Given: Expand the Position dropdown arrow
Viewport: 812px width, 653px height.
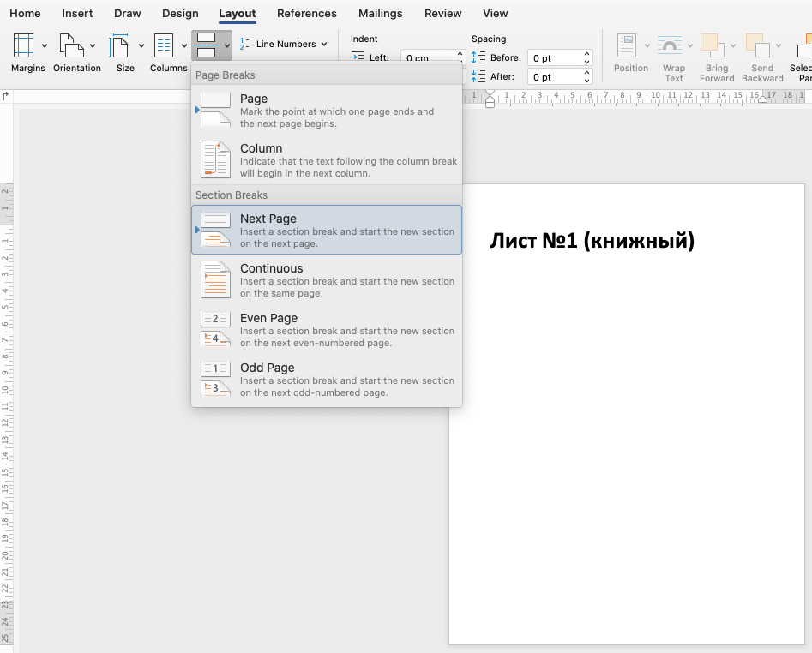Looking at the screenshot, I should pyautogui.click(x=647, y=45).
